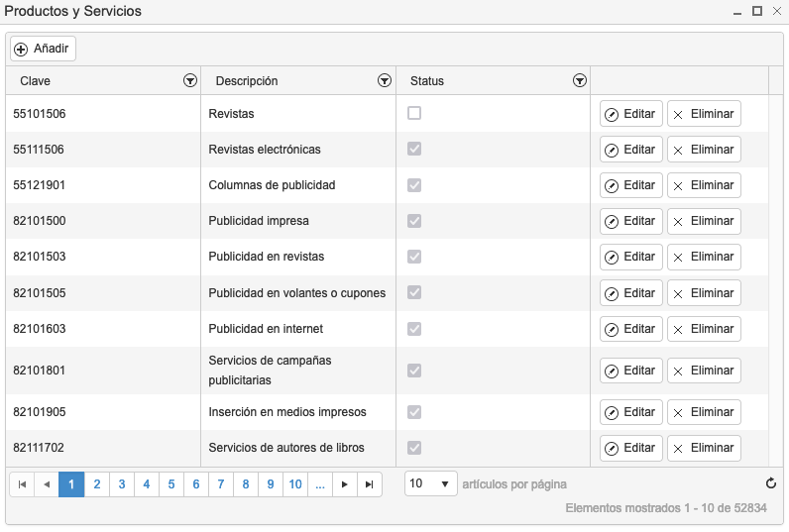Screen dimensions: 789x532
Task: Toggle Status checkbox for Revistas electrónicas
Action: tap(414, 149)
